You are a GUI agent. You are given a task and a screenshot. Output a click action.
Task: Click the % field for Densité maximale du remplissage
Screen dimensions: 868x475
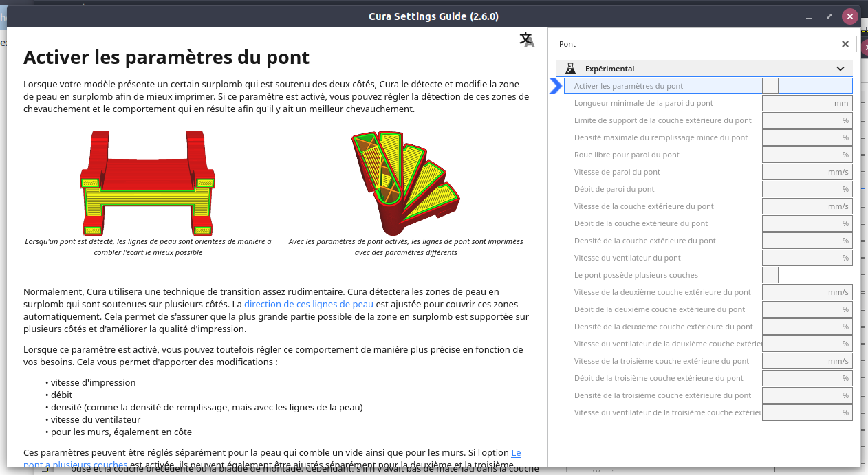[x=807, y=137]
